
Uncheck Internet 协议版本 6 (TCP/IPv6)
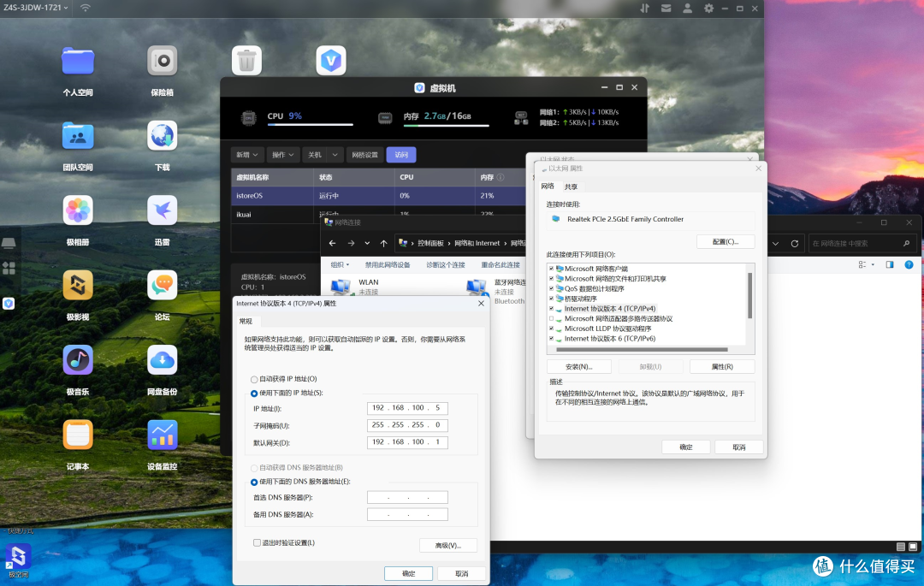552,339
